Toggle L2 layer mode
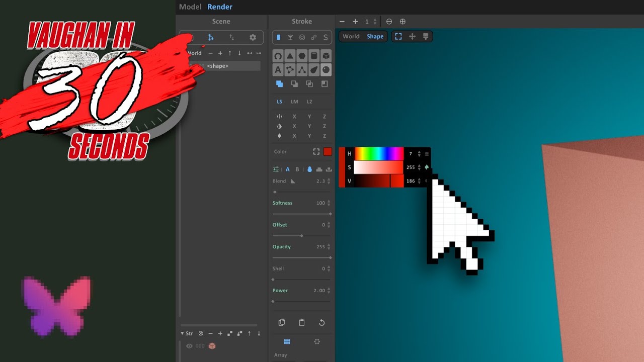The height and width of the screenshot is (362, 644). 309,102
